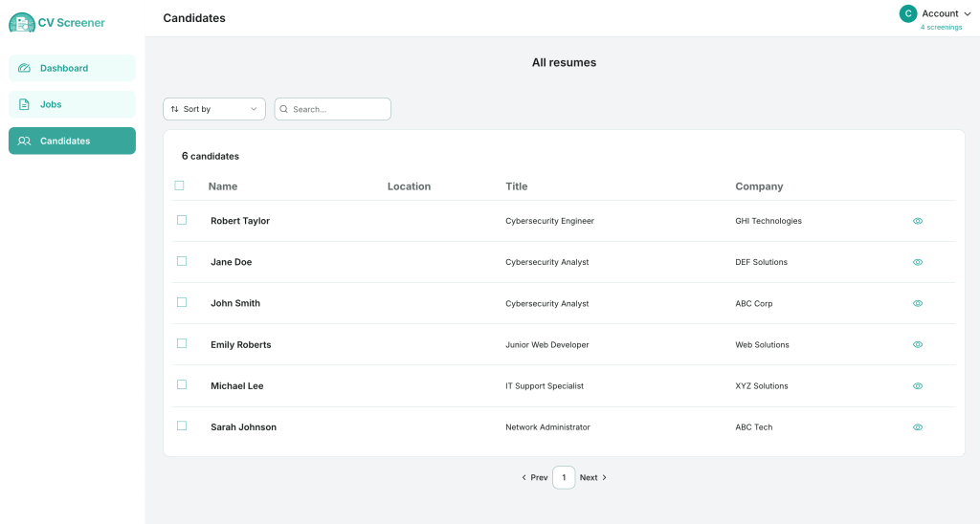Screen dimensions: 980x524
Task: Check the box next to Michael Lee
Action: pyautogui.click(x=182, y=384)
